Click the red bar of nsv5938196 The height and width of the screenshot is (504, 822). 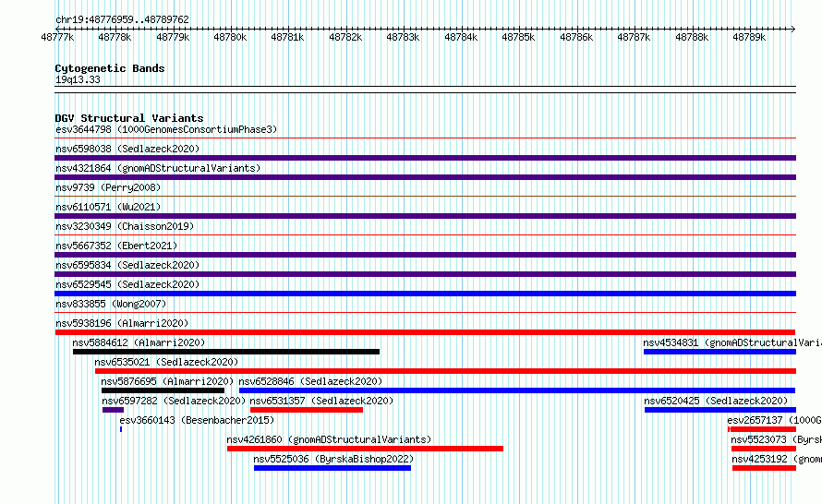[x=425, y=332]
